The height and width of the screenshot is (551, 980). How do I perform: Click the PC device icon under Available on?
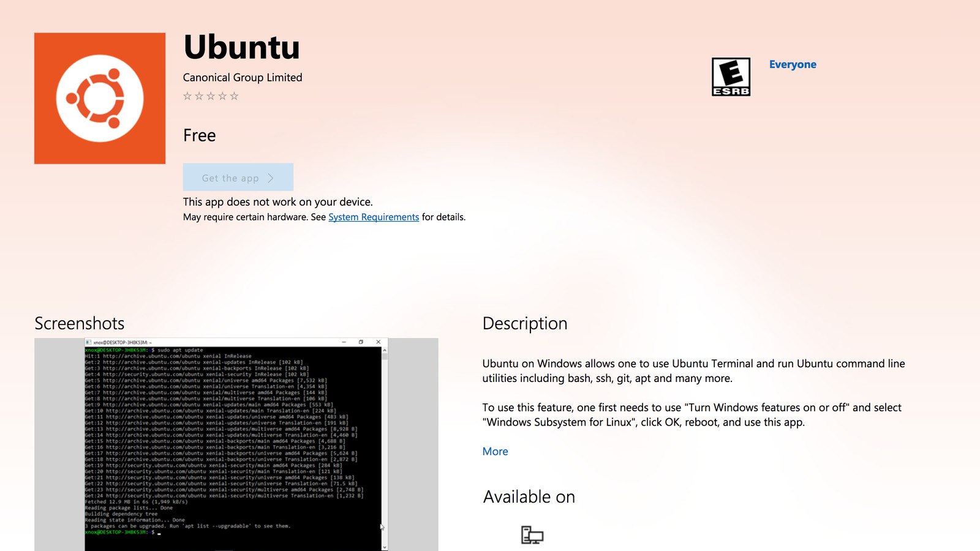click(532, 535)
